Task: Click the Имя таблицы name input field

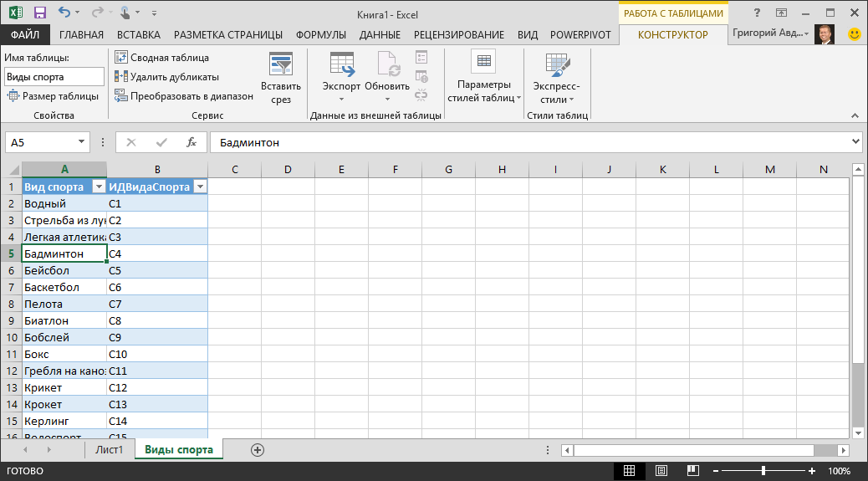Action: pyautogui.click(x=54, y=77)
